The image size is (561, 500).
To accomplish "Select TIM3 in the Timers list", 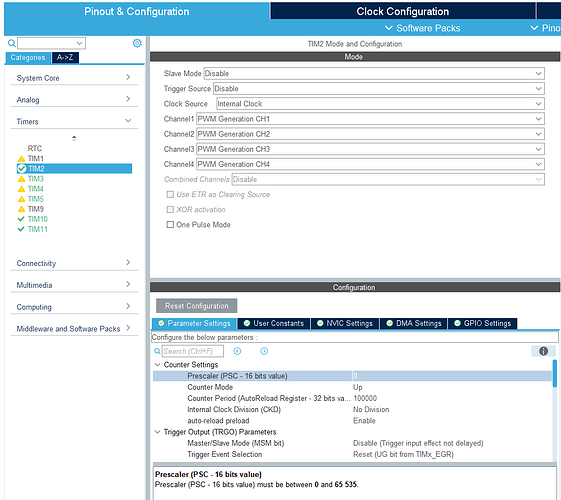I will [x=36, y=179].
